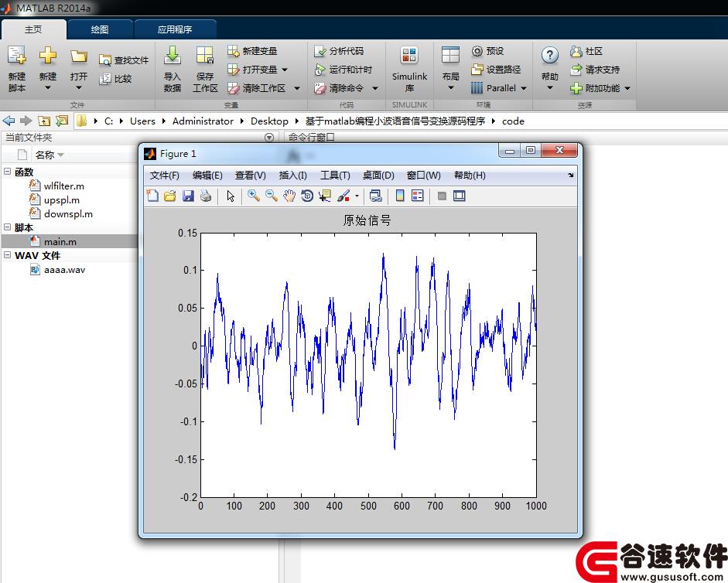Click Save Figure floppy icon
The width and height of the screenshot is (728, 583).
pyautogui.click(x=188, y=196)
